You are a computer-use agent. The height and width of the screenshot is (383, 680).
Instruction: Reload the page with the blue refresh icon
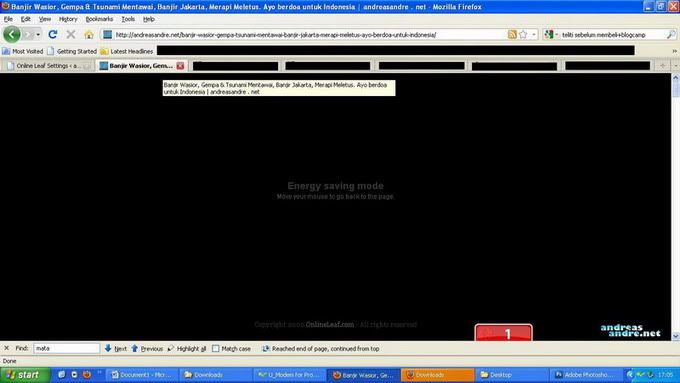(53, 34)
